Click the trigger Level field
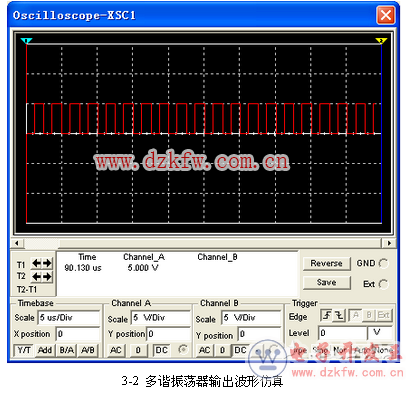This screenshot has width=415, height=393. click(x=342, y=333)
